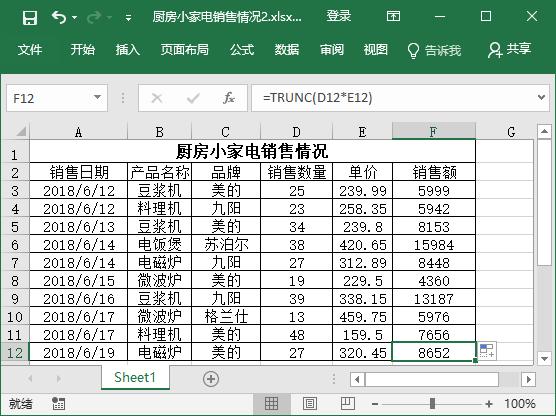Click the 告诉我 lightbulb search box

434,50
